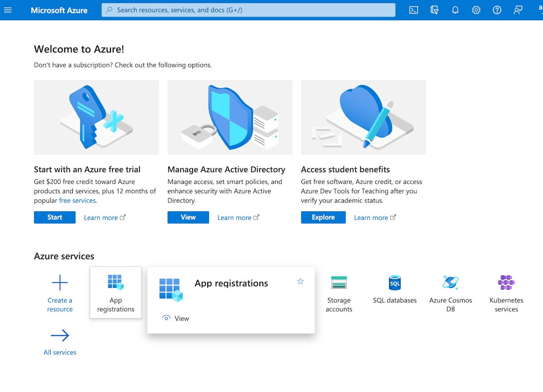
Task: Favorite App registrations with the star
Action: [300, 281]
